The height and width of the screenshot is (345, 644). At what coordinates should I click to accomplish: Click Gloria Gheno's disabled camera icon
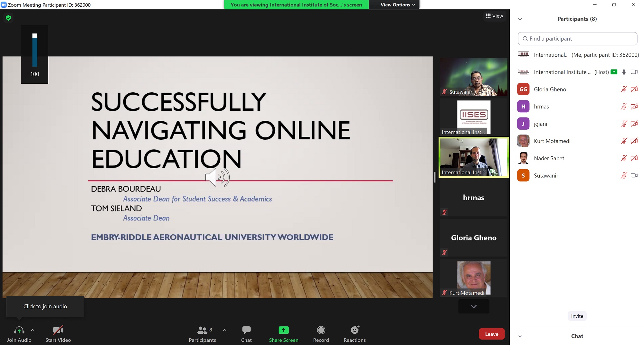pos(634,89)
